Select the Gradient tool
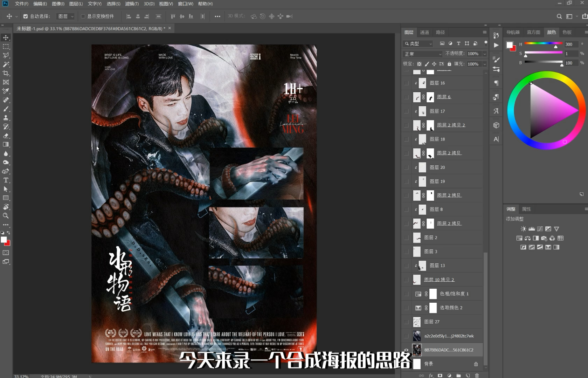 (6, 144)
